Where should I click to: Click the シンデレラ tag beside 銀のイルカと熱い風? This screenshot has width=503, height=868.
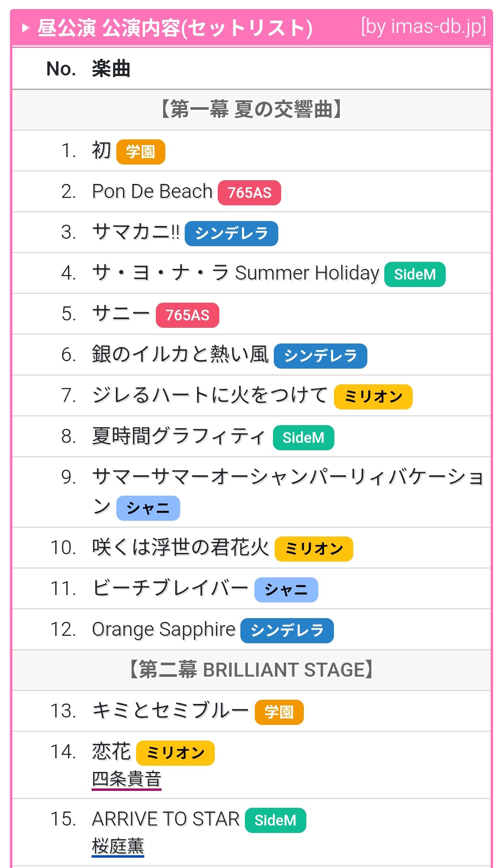point(320,356)
